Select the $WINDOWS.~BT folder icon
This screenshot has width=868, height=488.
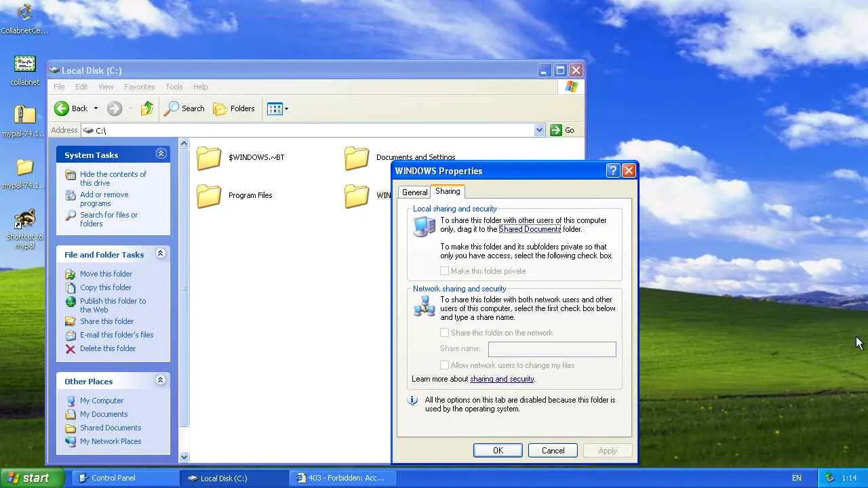click(209, 157)
